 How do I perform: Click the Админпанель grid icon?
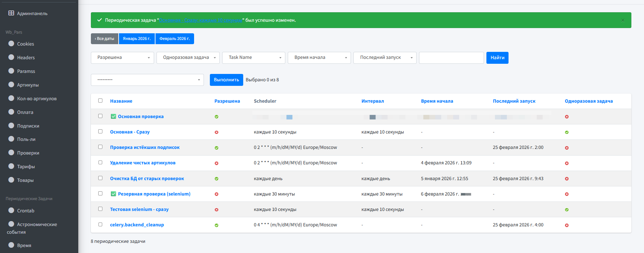coord(11,13)
